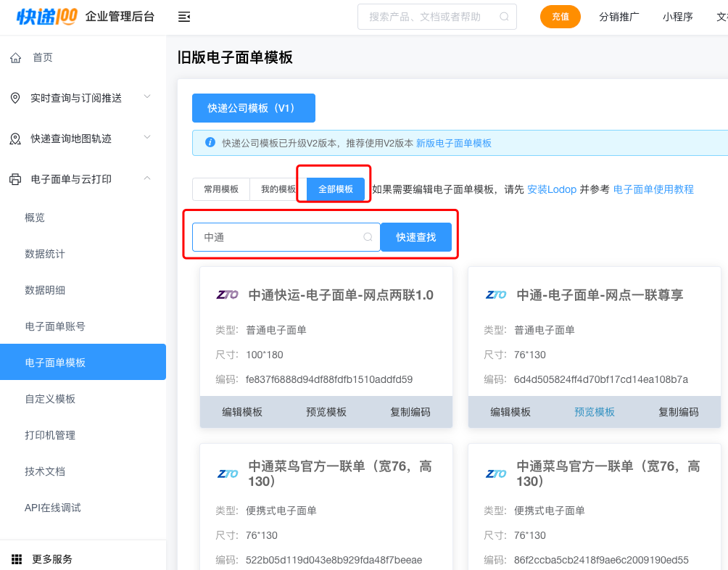Click ZTO logo on 中通快运-电子面单-网点两联1.0 card

coord(228,294)
